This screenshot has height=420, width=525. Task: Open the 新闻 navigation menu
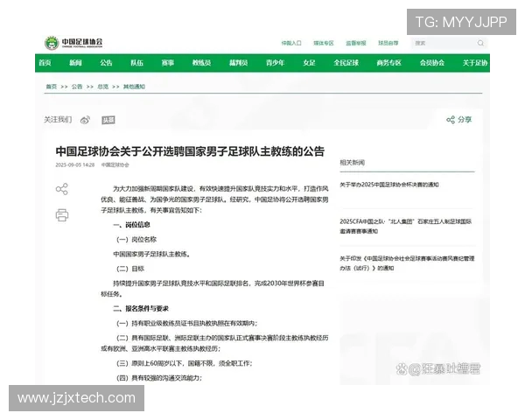75,63
